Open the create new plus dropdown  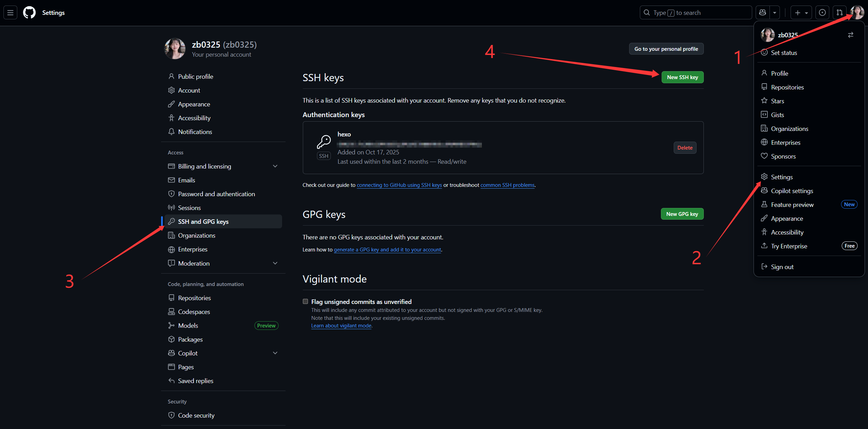pyautogui.click(x=801, y=13)
